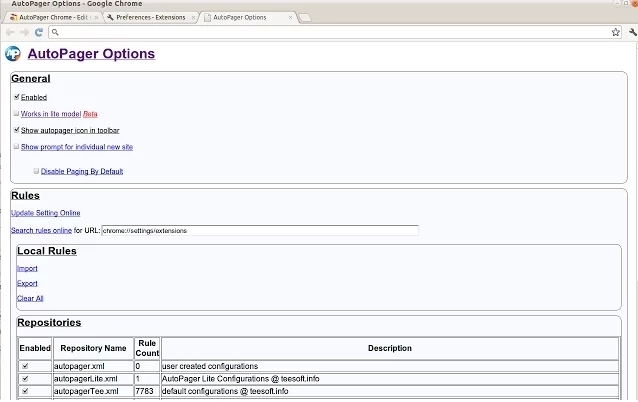This screenshot has width=638, height=402.
Task: Click the Rules section heading
Action: click(x=26, y=196)
